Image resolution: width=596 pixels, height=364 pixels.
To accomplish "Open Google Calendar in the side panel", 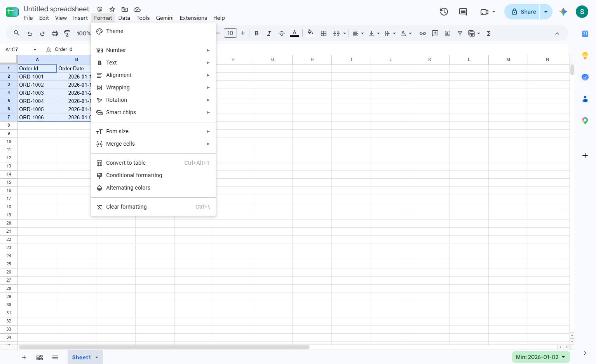I will [585, 34].
